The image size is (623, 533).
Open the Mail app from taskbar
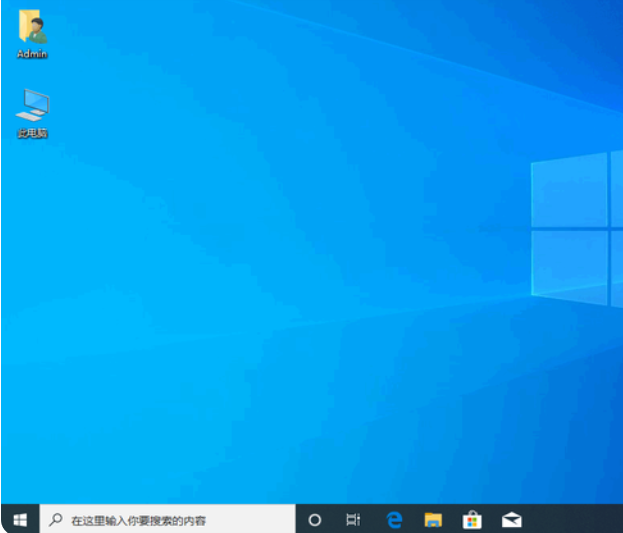tap(511, 519)
